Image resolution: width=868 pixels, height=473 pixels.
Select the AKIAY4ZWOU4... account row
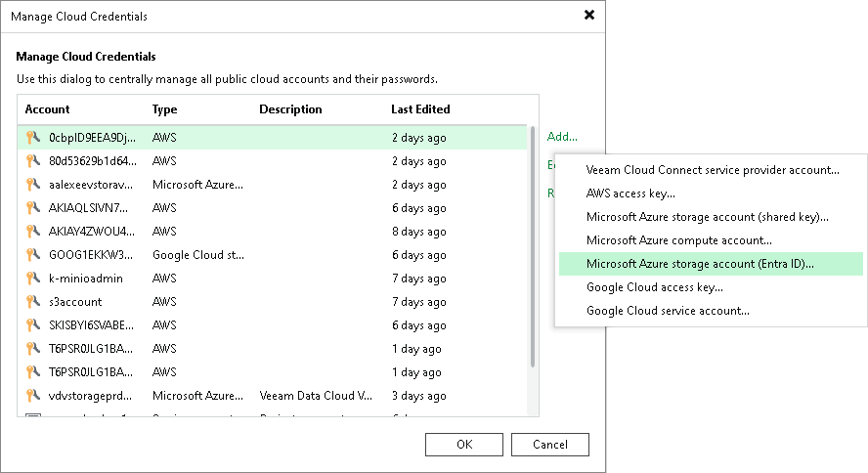(272, 232)
